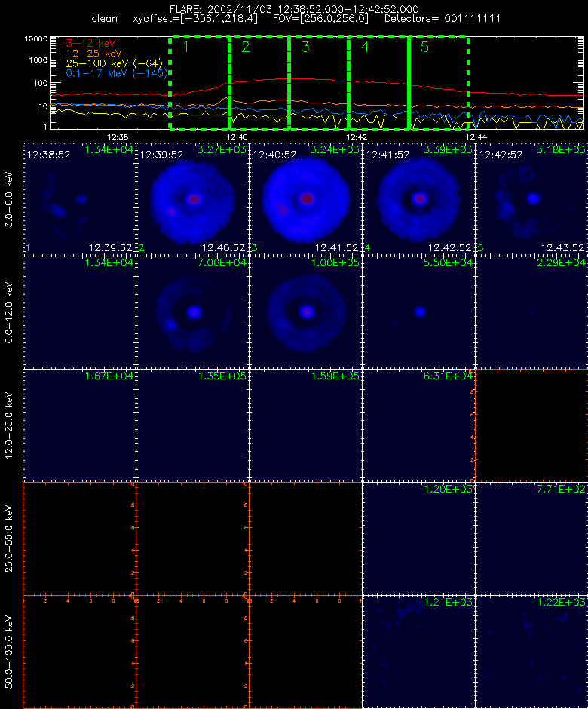Click the 12:42 time axis label
This screenshot has height=709, width=588.
click(x=357, y=137)
